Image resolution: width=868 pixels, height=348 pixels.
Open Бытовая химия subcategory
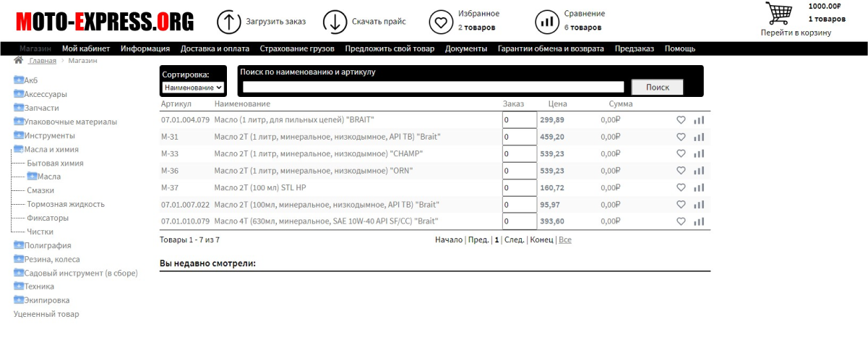click(x=55, y=163)
